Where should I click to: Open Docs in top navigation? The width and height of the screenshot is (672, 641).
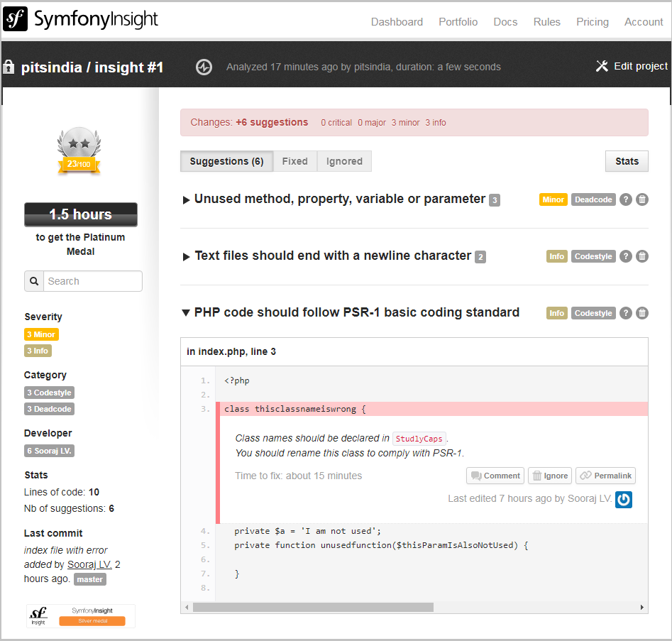coord(506,22)
